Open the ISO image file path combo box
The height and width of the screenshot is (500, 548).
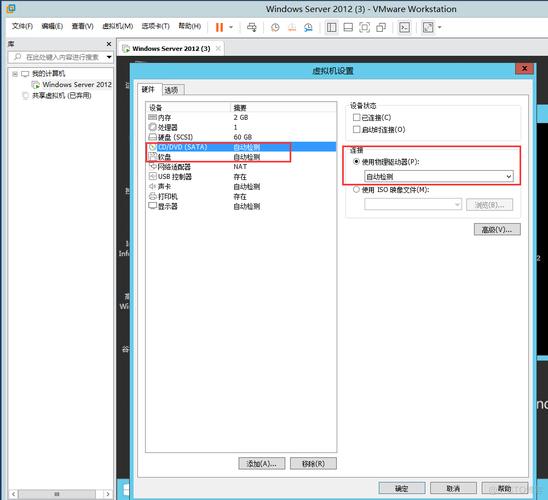(x=413, y=204)
